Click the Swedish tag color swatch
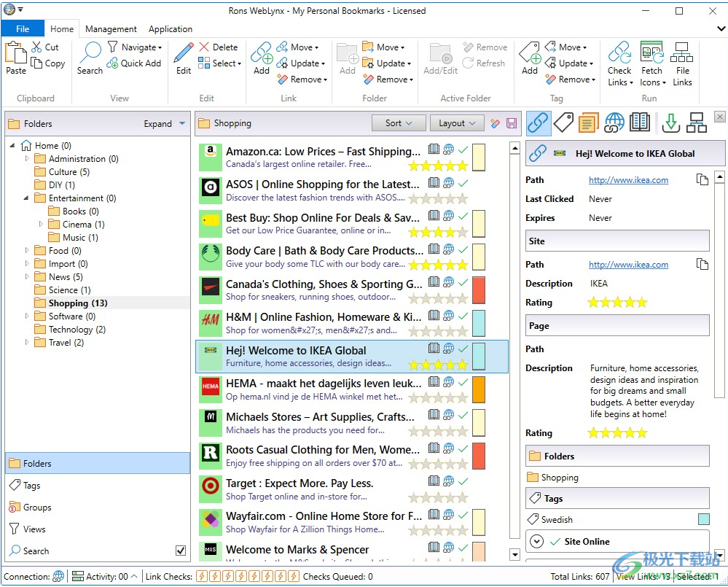728x587 pixels. click(x=703, y=520)
